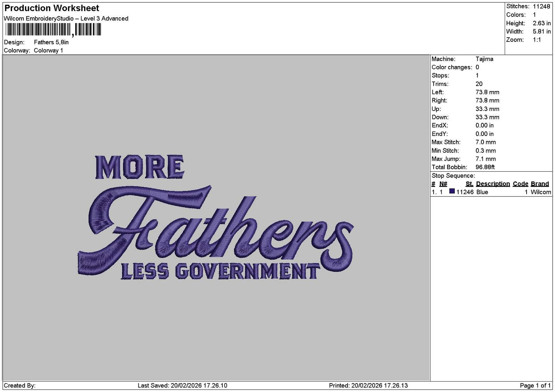Viewport: 555px width, 392px height.
Task: Select the Right value 73.8 mm
Action: (x=487, y=101)
